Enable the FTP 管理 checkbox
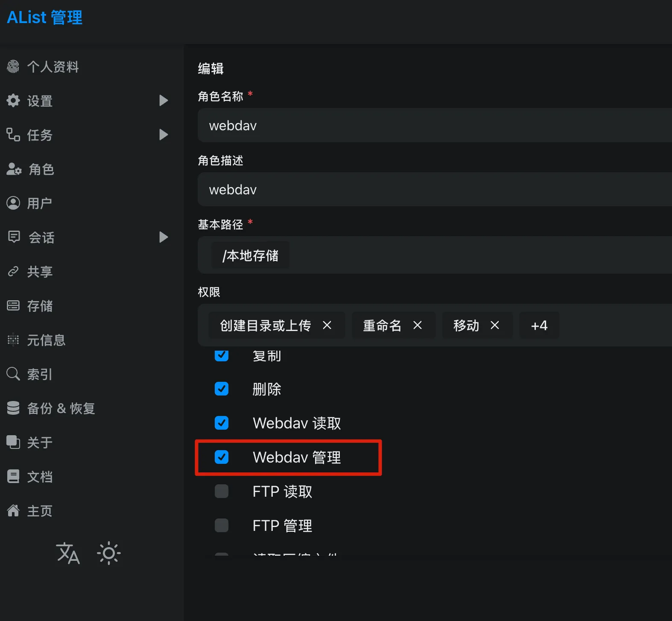The height and width of the screenshot is (621, 672). click(222, 525)
